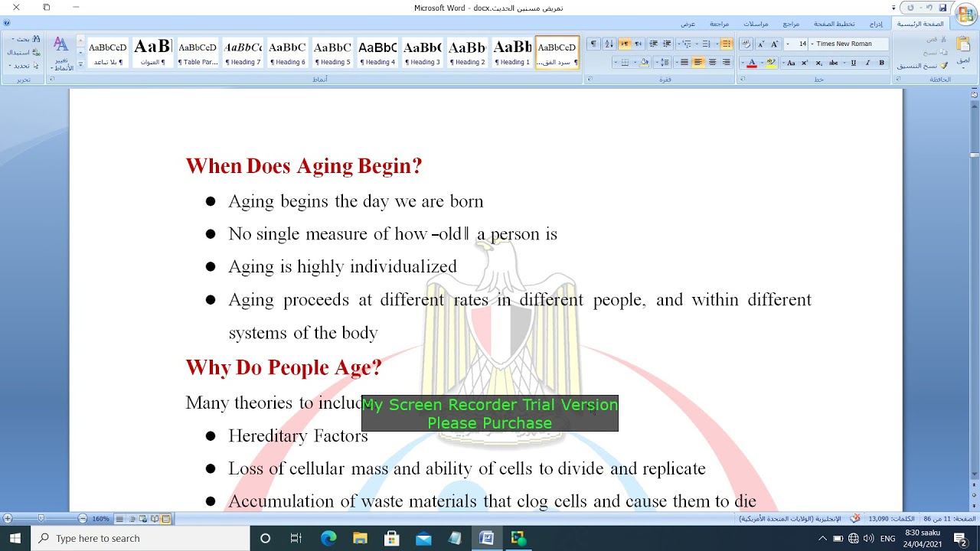Apply the Heading 2 style

tap(468, 52)
